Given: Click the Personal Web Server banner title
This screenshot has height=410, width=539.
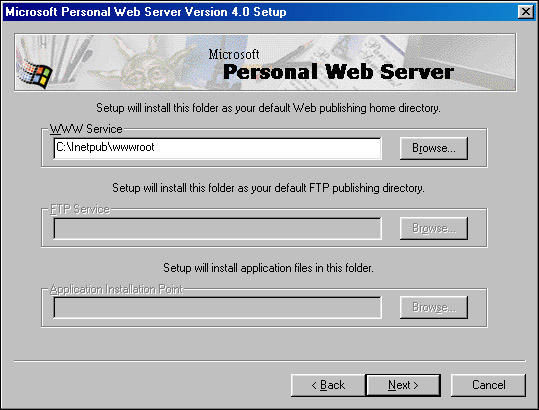Looking at the screenshot, I should pos(339,72).
